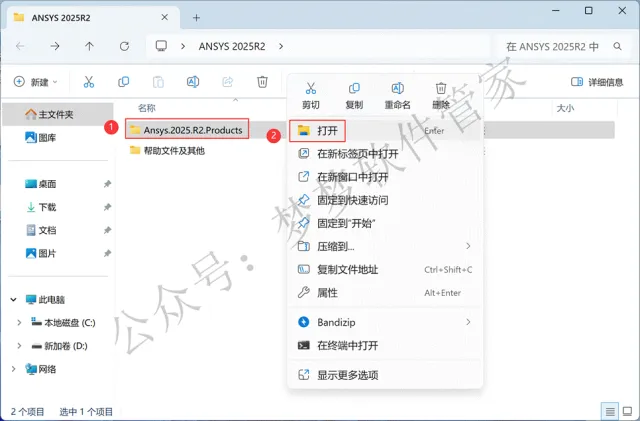
Task: Open a new tab with plus icon
Action: coord(196,18)
